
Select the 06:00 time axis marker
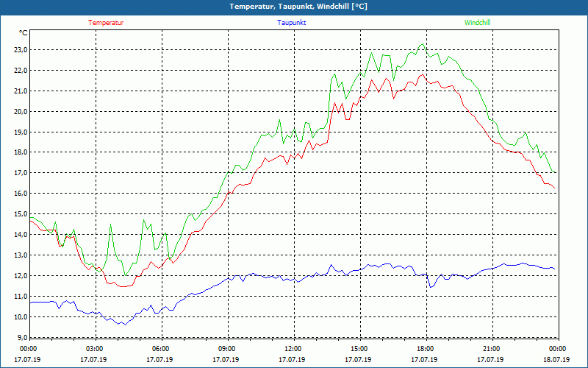[161, 349]
